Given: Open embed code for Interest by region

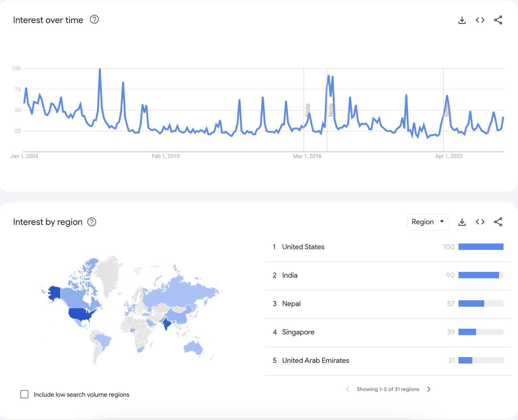Looking at the screenshot, I should [480, 222].
